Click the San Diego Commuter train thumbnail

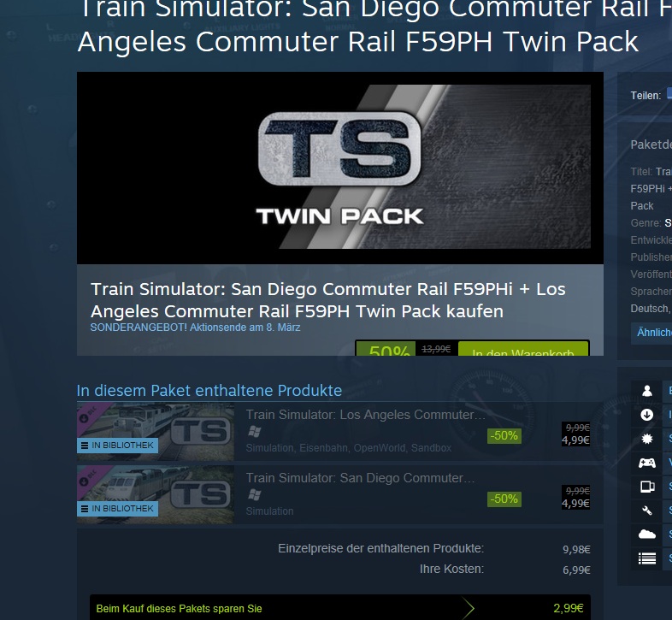[x=156, y=495]
